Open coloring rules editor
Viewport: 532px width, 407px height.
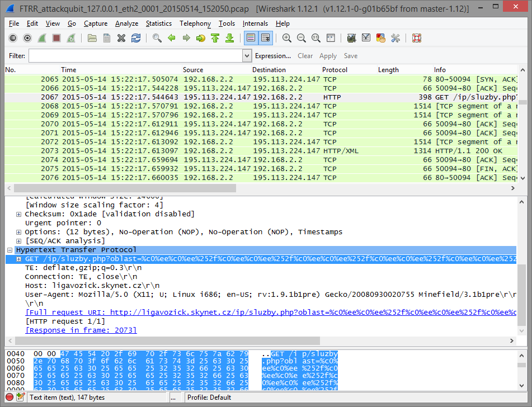click(380, 38)
